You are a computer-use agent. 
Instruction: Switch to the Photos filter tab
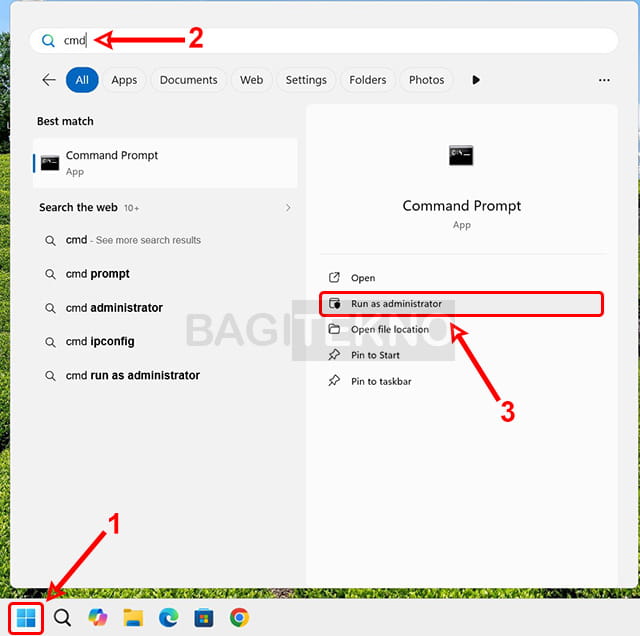427,80
